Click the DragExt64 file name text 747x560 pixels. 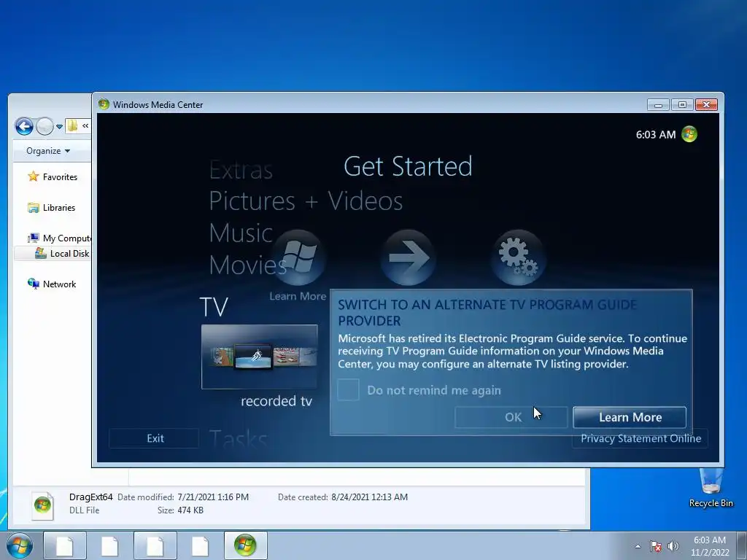click(x=90, y=497)
